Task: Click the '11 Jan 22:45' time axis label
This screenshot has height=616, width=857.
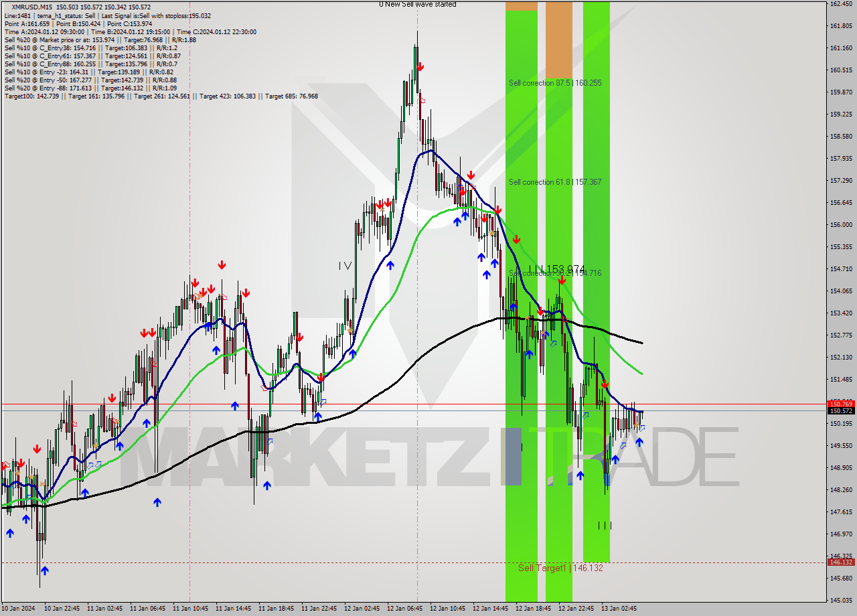Action: pyautogui.click(x=319, y=609)
